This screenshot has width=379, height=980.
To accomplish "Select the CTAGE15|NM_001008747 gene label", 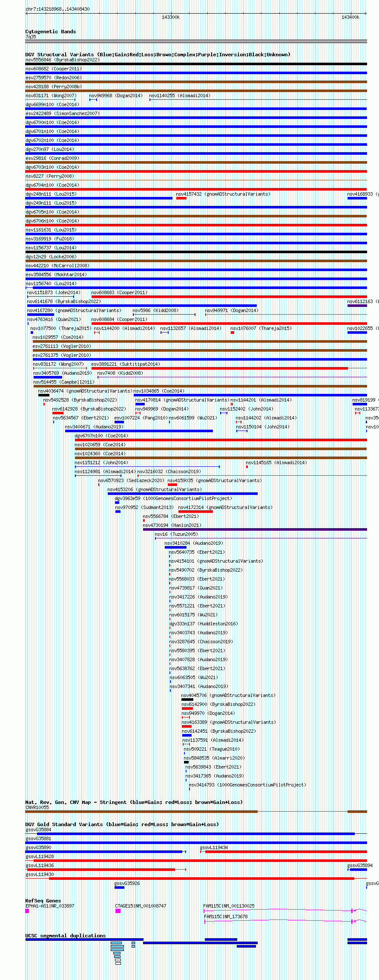I will click(x=141, y=906).
